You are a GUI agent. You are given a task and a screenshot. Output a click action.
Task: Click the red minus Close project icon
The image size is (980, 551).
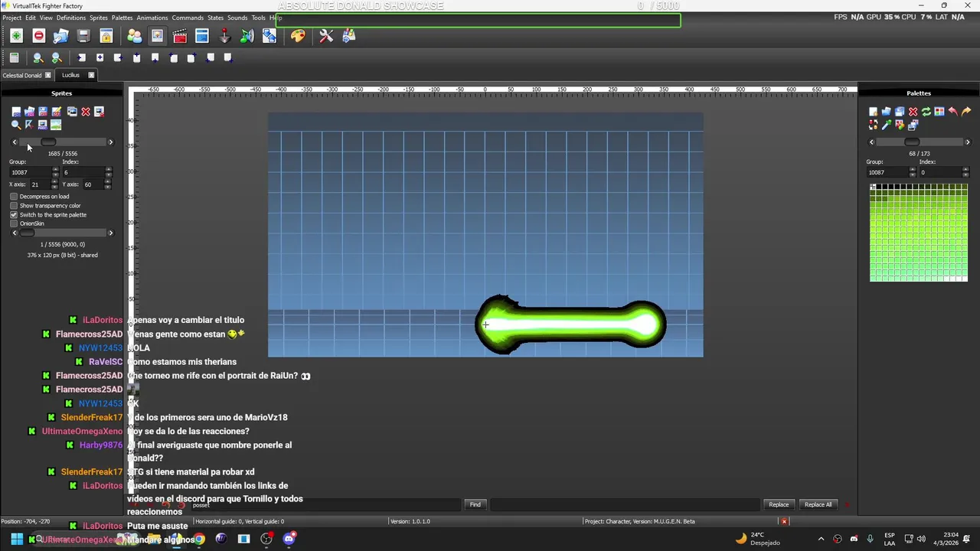click(x=39, y=36)
